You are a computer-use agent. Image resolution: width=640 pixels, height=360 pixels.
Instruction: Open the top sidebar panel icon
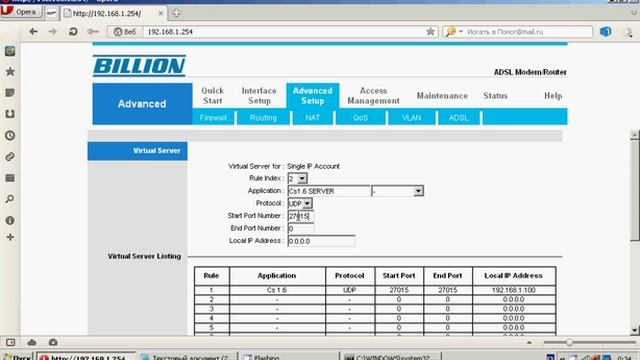(x=10, y=51)
